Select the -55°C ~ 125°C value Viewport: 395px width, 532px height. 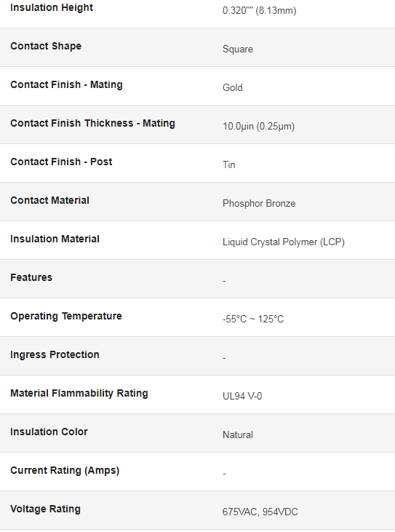[253, 319]
